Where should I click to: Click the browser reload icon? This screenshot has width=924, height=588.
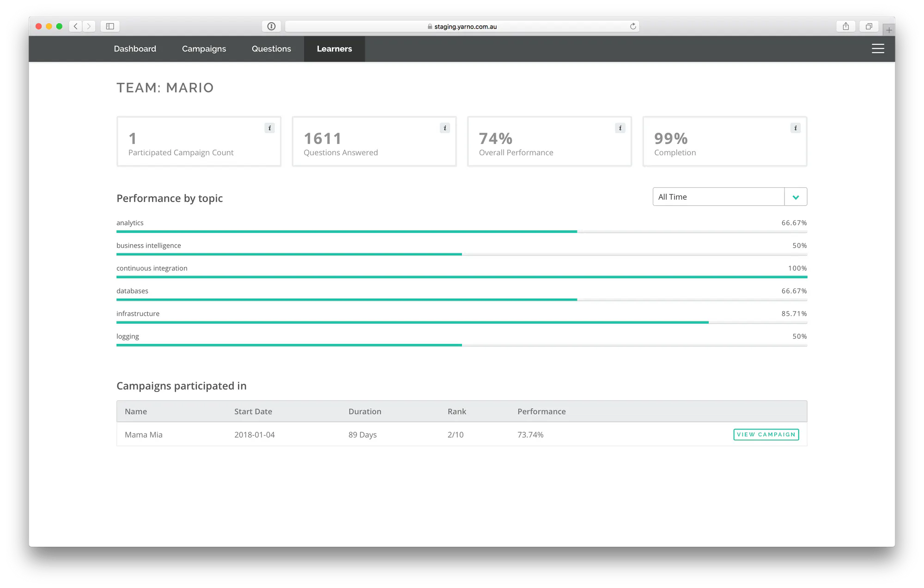[633, 26]
